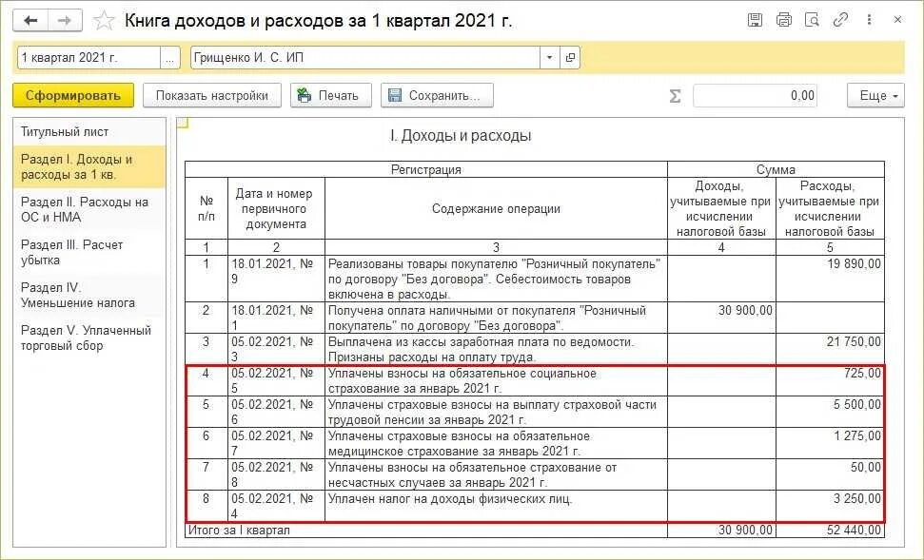Click 'Доходы, учитываемые при исчислении' header
Viewport: 924px width, 560px height.
click(x=721, y=208)
